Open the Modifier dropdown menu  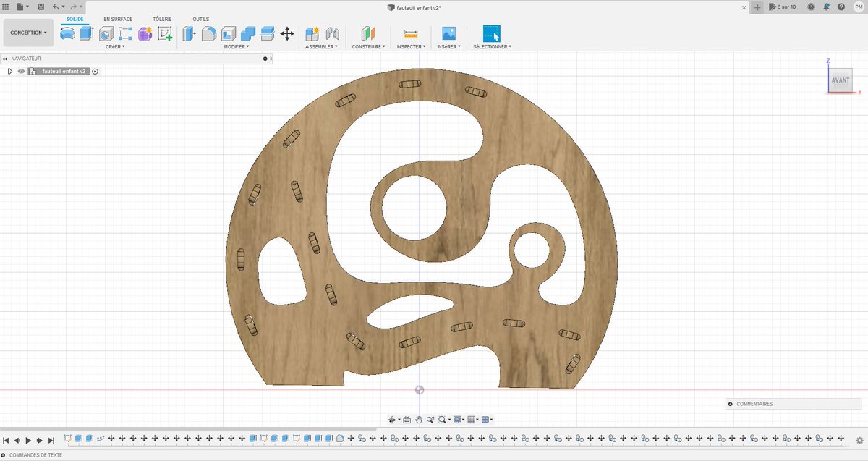coord(237,46)
